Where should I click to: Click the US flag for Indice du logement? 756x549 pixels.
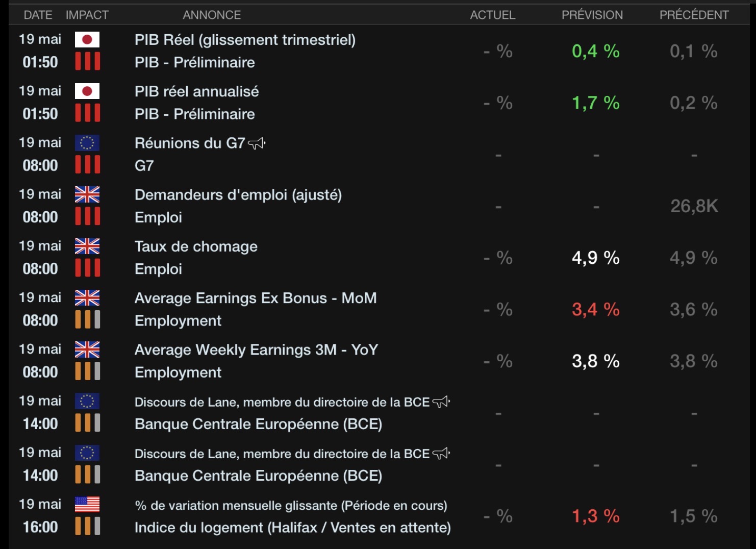[x=87, y=504]
